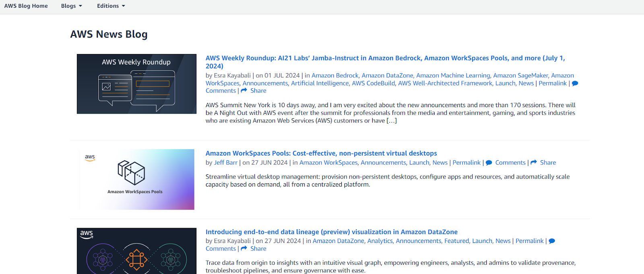This screenshot has height=274, width=644.
Task: Open Announcements category in Weekly Roundup post
Action: [265, 83]
